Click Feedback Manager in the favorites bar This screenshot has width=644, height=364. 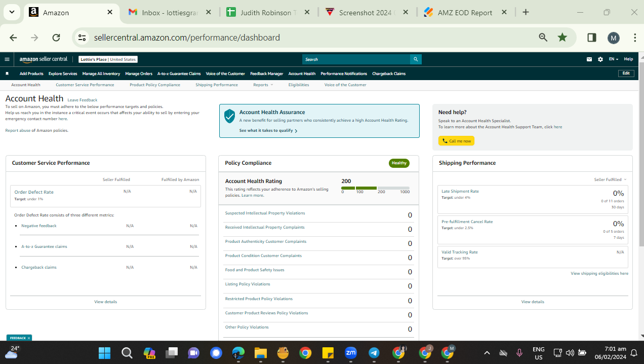click(x=267, y=74)
